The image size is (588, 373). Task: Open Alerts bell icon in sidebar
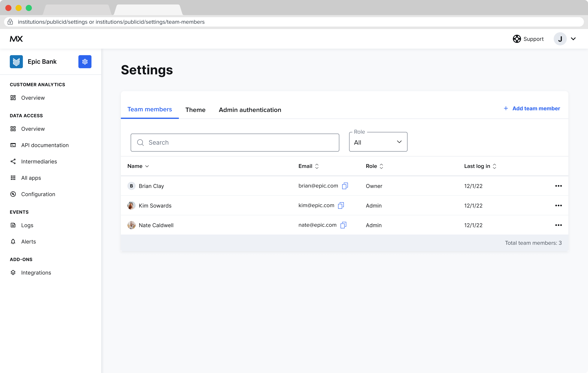pyautogui.click(x=13, y=242)
